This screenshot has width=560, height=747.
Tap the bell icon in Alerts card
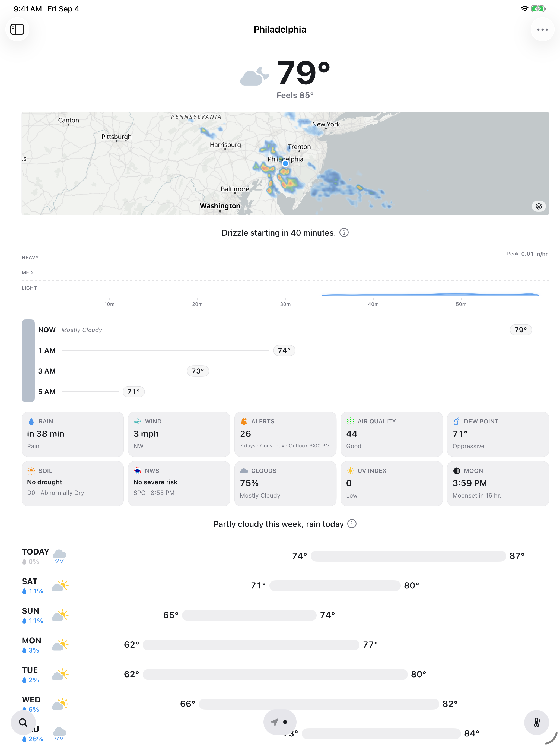tap(244, 421)
